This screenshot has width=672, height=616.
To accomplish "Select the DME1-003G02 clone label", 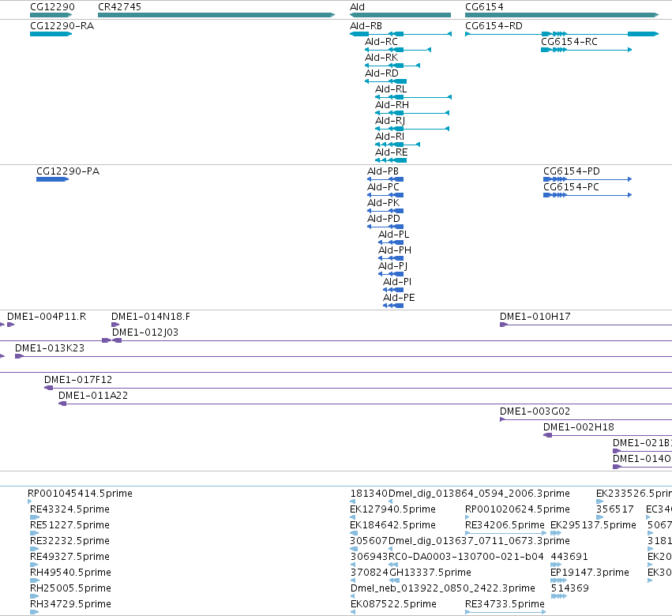I will pyautogui.click(x=535, y=411).
